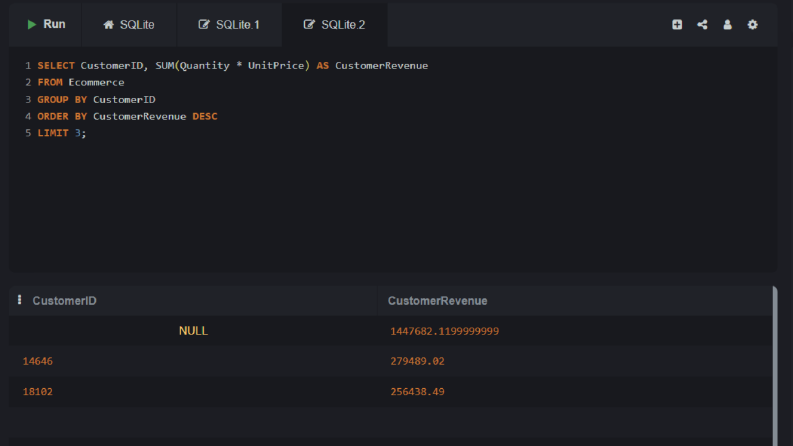The height and width of the screenshot is (446, 793).
Task: Click the home icon on SQLite tab
Action: pyautogui.click(x=108, y=24)
